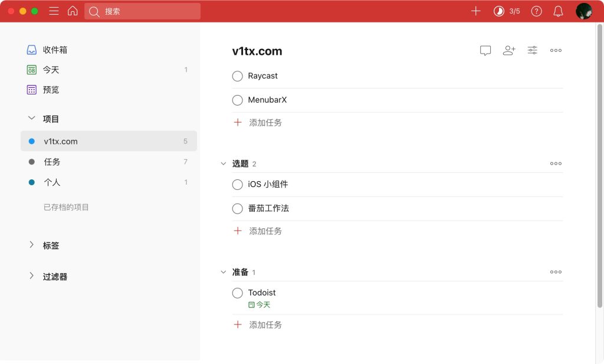This screenshot has width=604, height=364.
Task: Click the search magnifier icon
Action: pyautogui.click(x=94, y=12)
